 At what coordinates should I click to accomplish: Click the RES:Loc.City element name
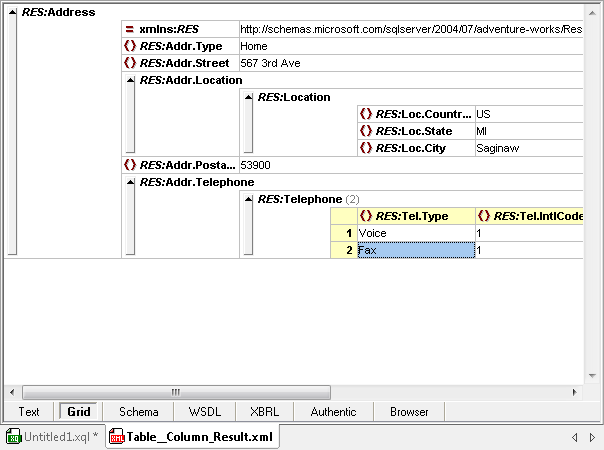tap(411, 148)
